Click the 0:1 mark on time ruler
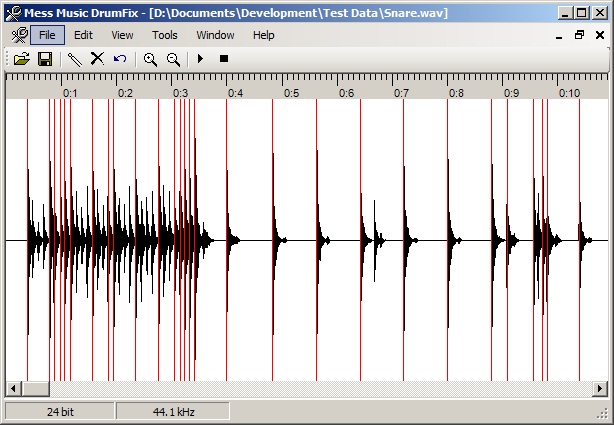Image resolution: width=614 pixels, height=425 pixels. click(x=70, y=93)
